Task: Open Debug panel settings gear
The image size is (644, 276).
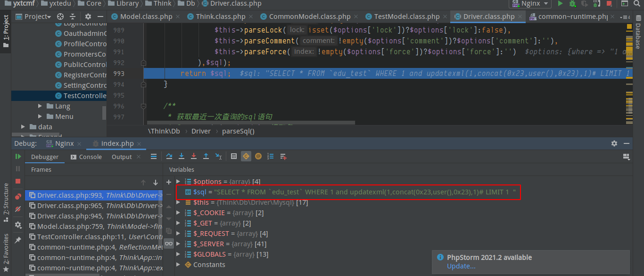Action: click(x=614, y=143)
